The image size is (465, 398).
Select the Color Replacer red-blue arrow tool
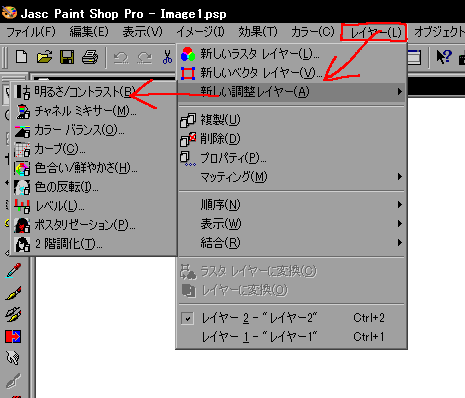point(13,336)
